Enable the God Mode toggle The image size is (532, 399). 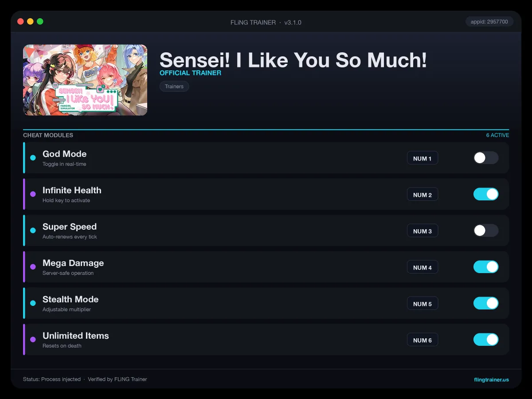click(x=486, y=158)
